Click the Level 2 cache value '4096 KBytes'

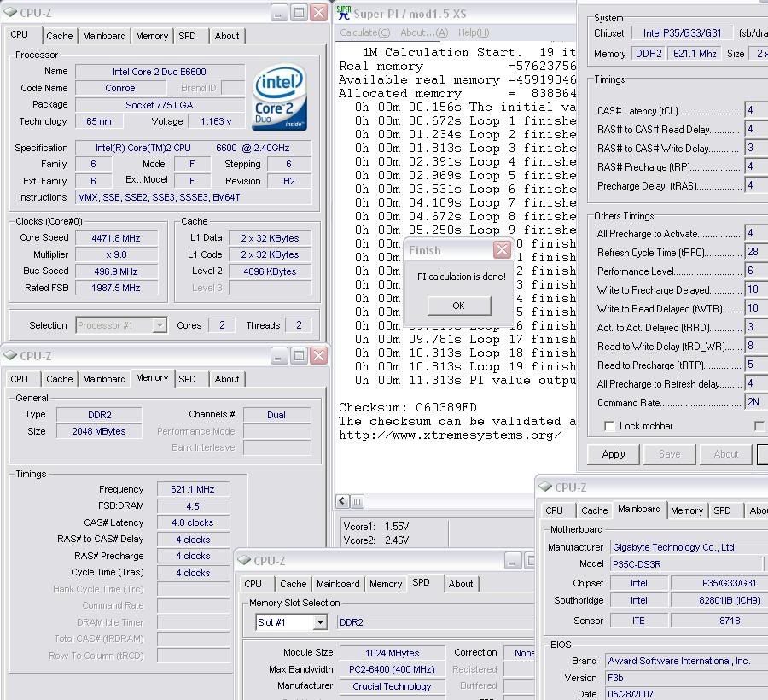[x=270, y=271]
